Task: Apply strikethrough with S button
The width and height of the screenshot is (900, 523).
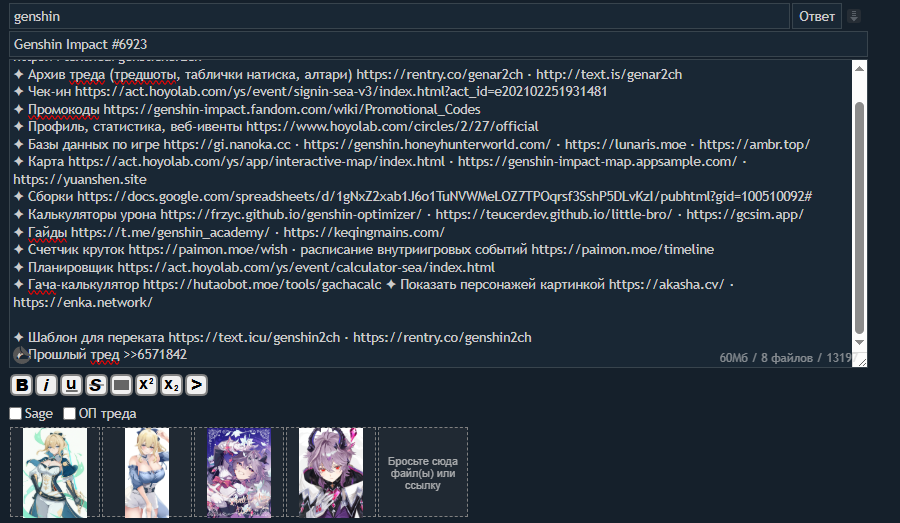Action: coord(96,385)
